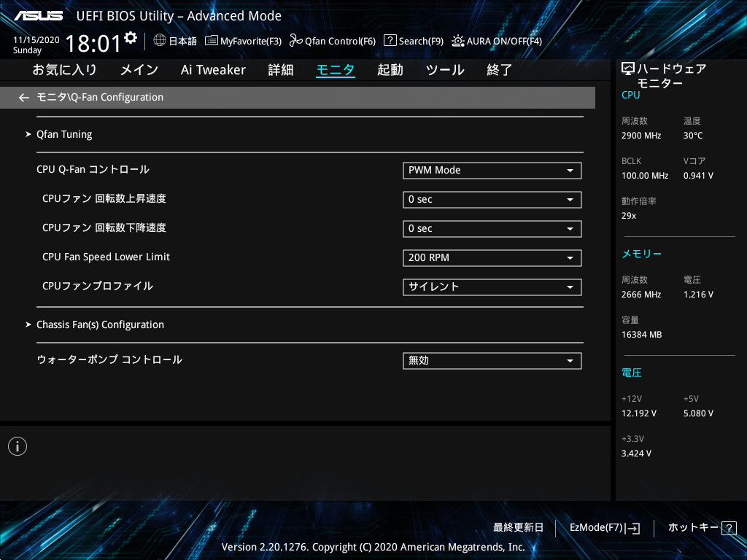The height and width of the screenshot is (560, 747).
Task: Open CPU Fan Speed Lower Limit dropdown
Action: (x=492, y=257)
